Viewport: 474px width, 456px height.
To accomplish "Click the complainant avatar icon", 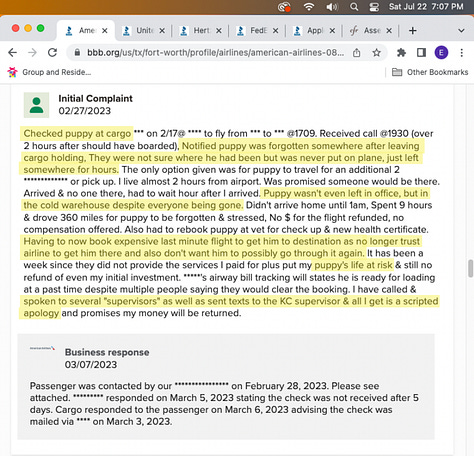I will pos(36,105).
